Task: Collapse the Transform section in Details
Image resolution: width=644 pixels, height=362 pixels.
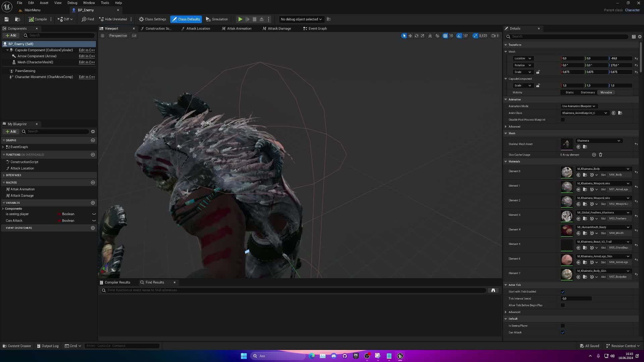Action: click(506, 45)
